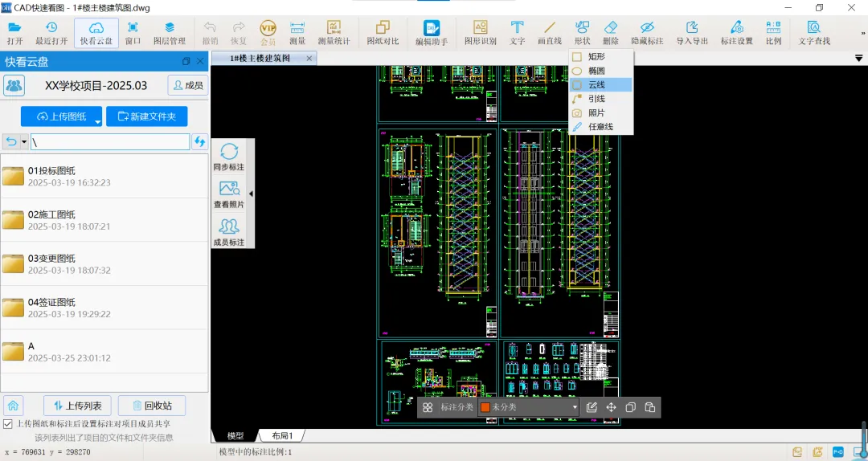Image resolution: width=868 pixels, height=461 pixels.
Task: Click the 比例 scale tool
Action: (773, 33)
